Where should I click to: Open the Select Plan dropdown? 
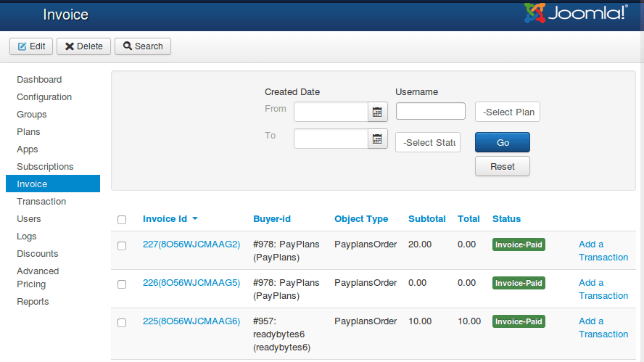point(508,112)
